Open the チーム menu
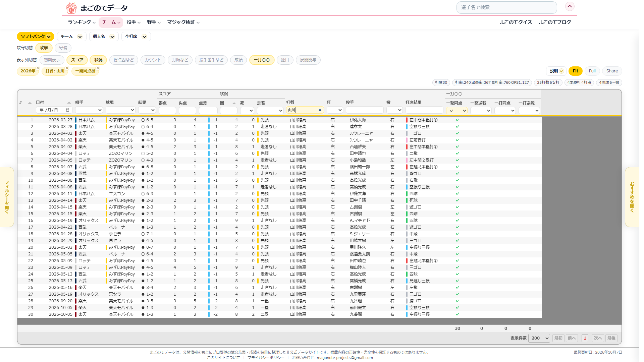The width and height of the screenshot is (644, 362). point(111,22)
